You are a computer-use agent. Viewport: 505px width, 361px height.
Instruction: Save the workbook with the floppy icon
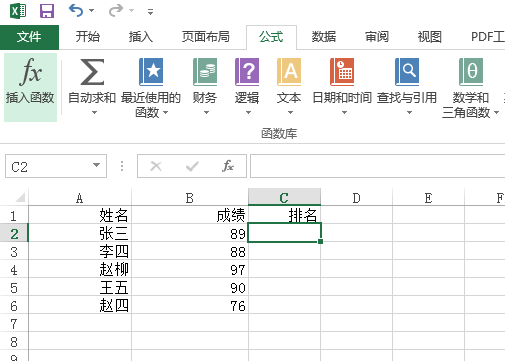point(47,11)
